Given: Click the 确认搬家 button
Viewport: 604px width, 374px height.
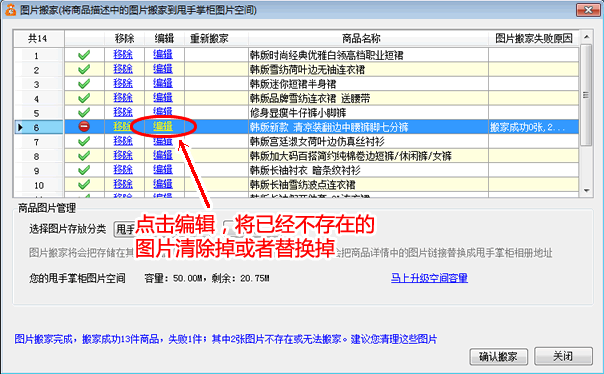Looking at the screenshot, I should tap(498, 357).
